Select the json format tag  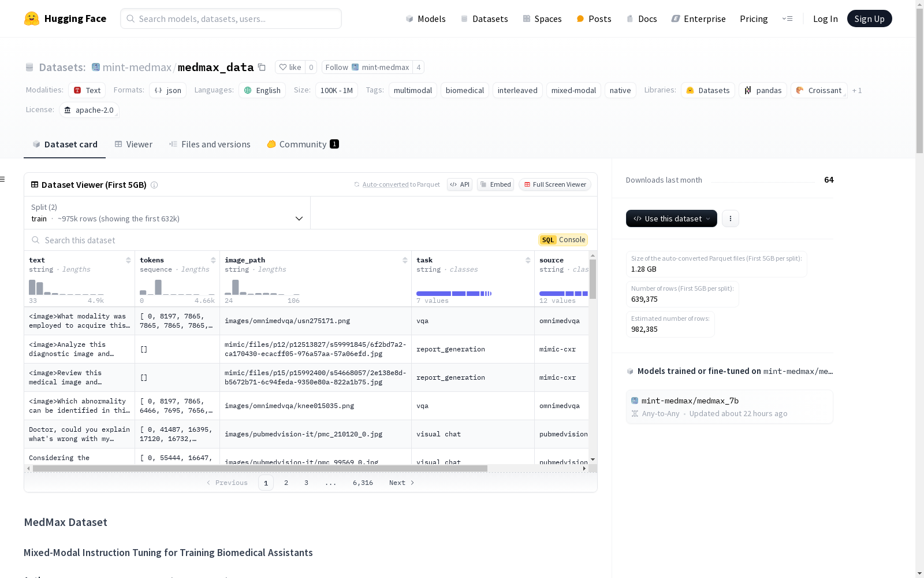(167, 90)
